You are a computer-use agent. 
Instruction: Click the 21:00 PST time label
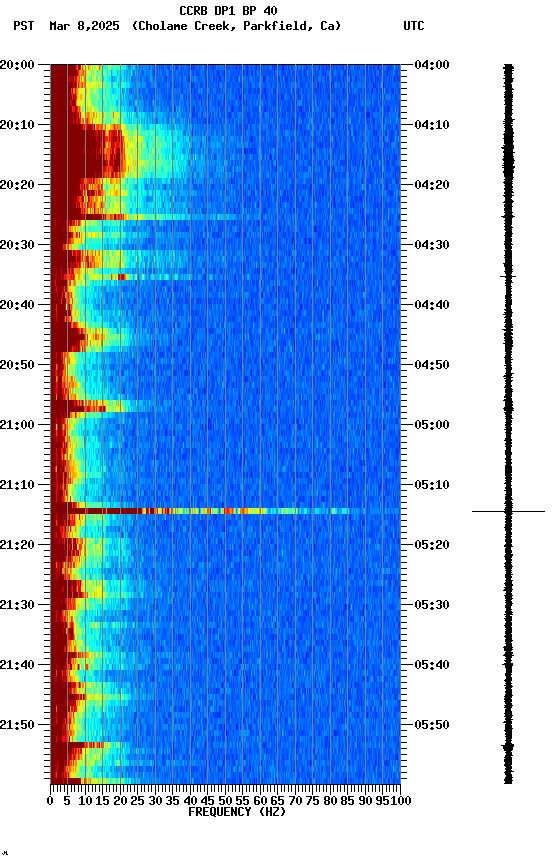[17, 425]
